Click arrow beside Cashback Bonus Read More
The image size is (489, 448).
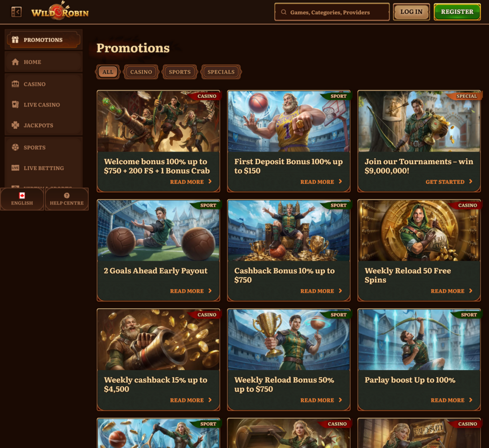point(340,291)
